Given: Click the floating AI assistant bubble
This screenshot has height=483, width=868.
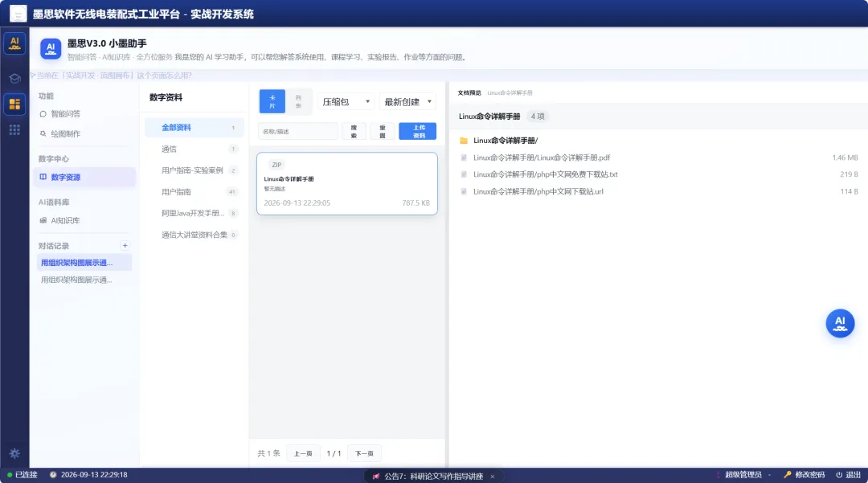Looking at the screenshot, I should tap(840, 323).
